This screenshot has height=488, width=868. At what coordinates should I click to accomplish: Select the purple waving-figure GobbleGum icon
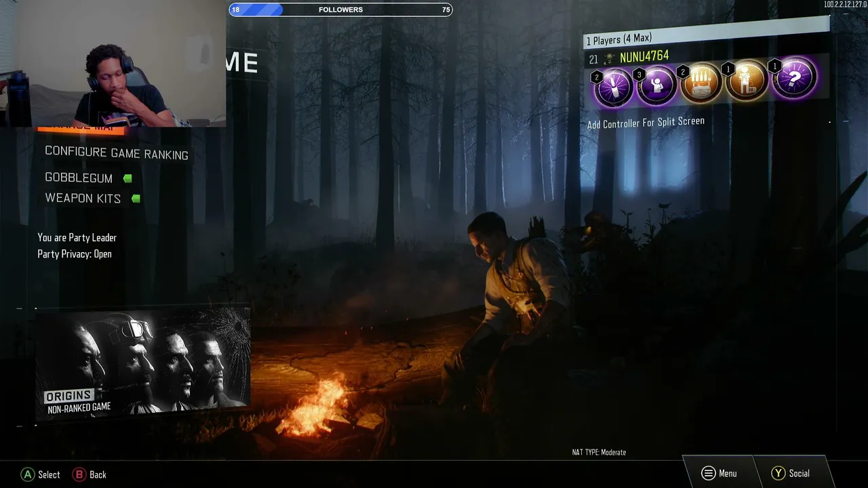pos(657,85)
